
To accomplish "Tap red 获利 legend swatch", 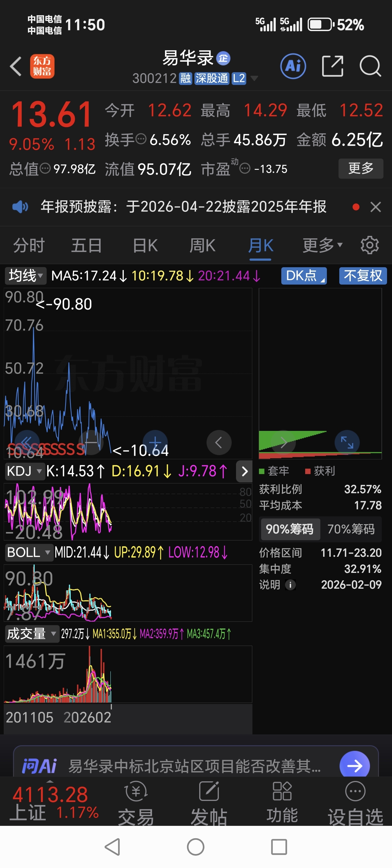I will [x=308, y=471].
